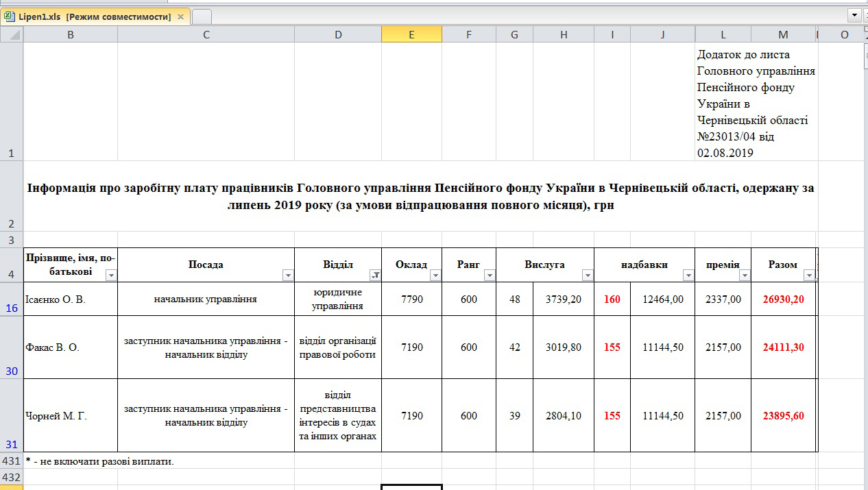Select column E header
Viewport: 868px width, 490px height.
(411, 34)
